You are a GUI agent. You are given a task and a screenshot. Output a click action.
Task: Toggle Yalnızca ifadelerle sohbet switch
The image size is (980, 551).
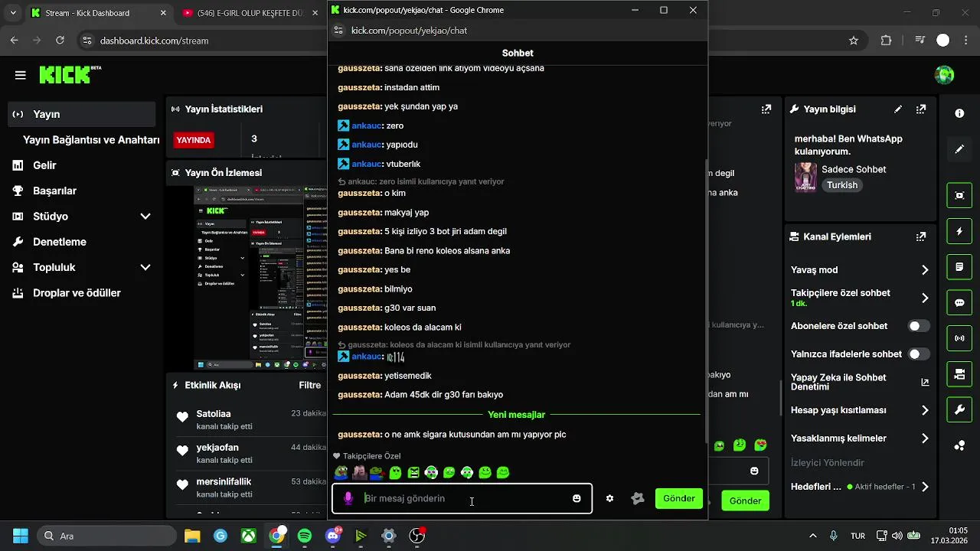point(919,354)
